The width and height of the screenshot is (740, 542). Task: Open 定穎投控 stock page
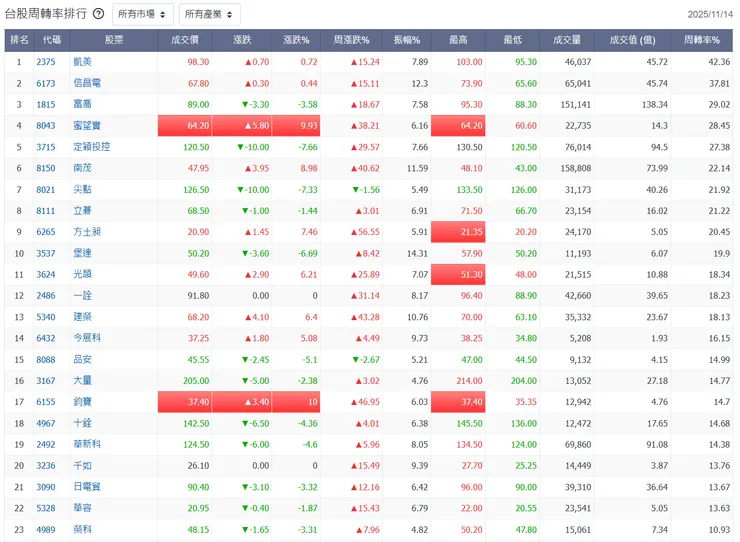[92, 147]
